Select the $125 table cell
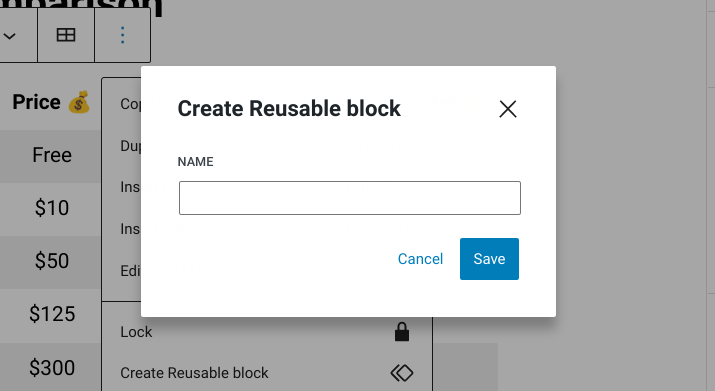 50,314
